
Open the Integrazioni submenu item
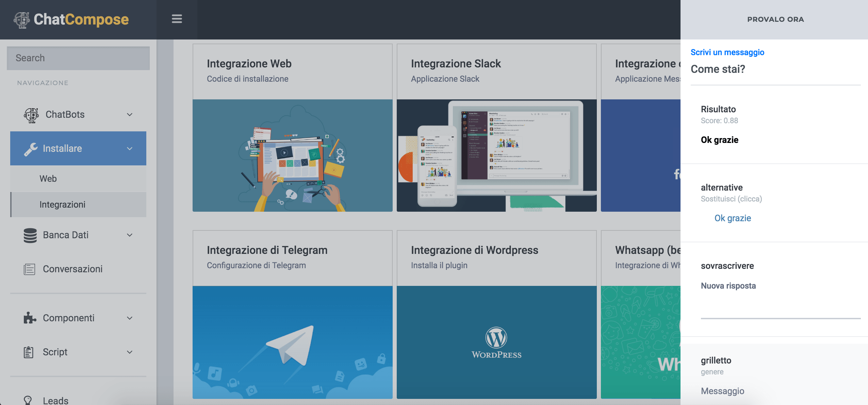(78, 205)
